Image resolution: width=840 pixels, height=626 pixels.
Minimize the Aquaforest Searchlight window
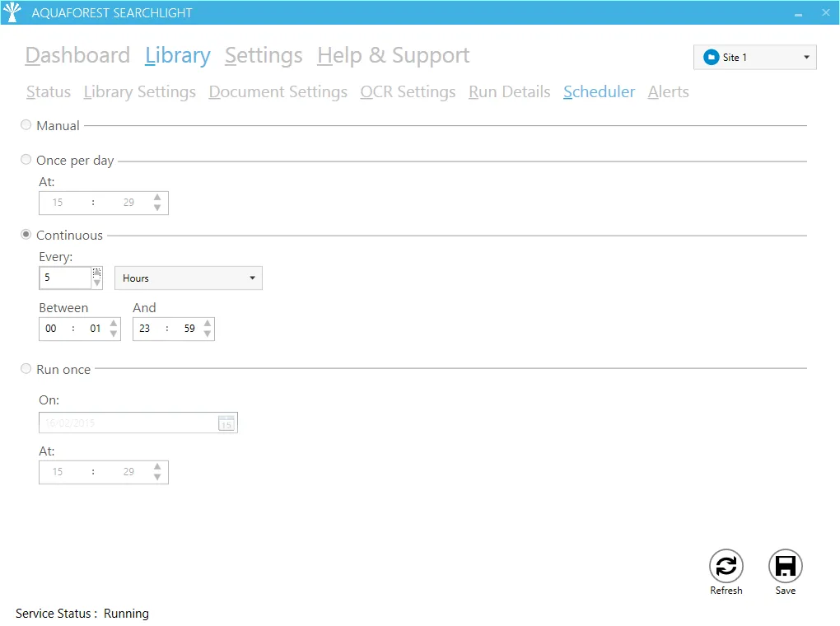(x=798, y=13)
